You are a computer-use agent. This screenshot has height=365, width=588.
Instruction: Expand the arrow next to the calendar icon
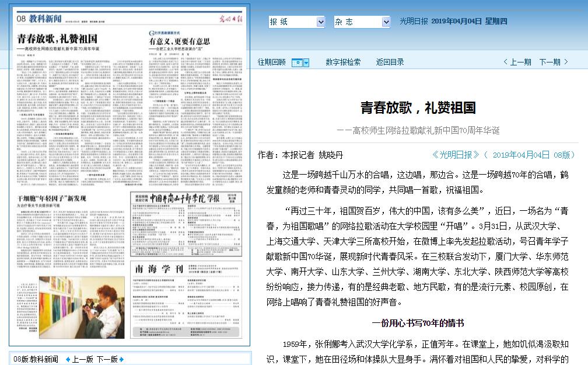306,62
